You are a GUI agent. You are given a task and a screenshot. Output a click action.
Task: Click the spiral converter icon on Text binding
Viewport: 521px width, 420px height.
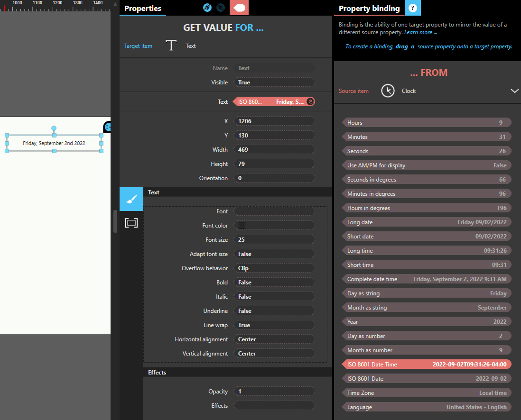[310, 101]
